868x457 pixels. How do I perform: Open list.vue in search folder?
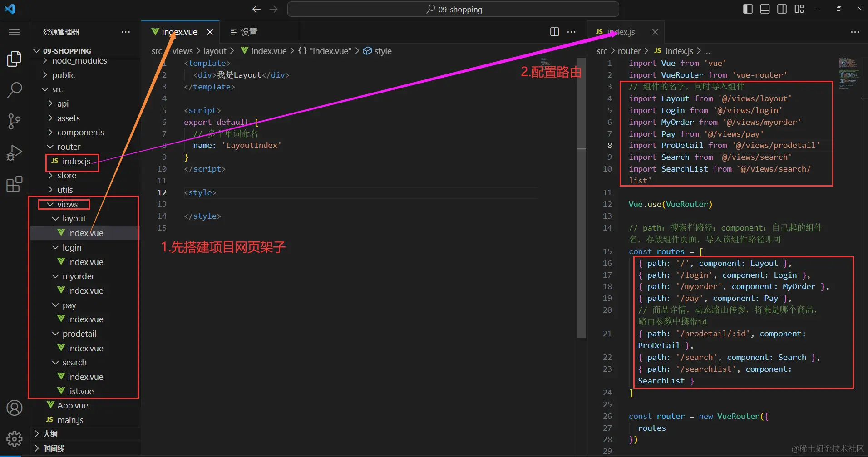click(x=80, y=391)
